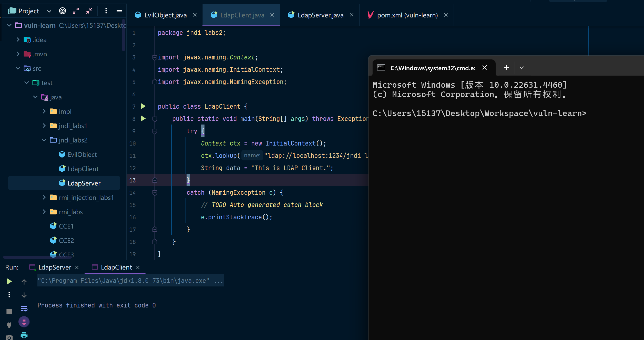644x340 pixels.
Task: Run main method from line 8 gutter
Action: tap(143, 118)
